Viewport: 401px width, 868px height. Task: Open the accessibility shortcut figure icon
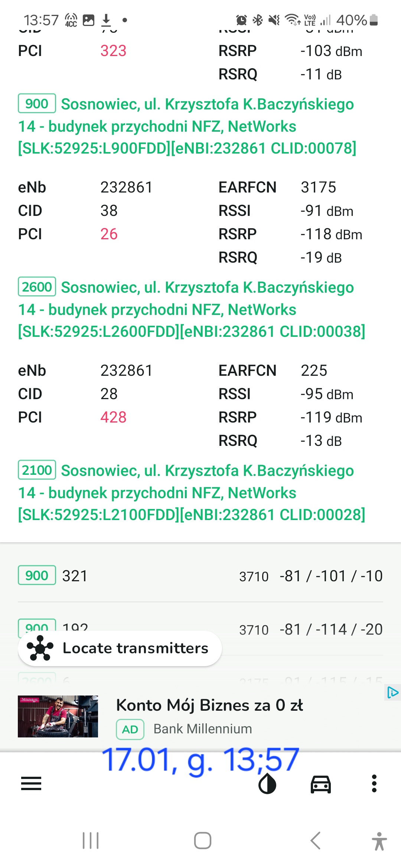(x=379, y=841)
